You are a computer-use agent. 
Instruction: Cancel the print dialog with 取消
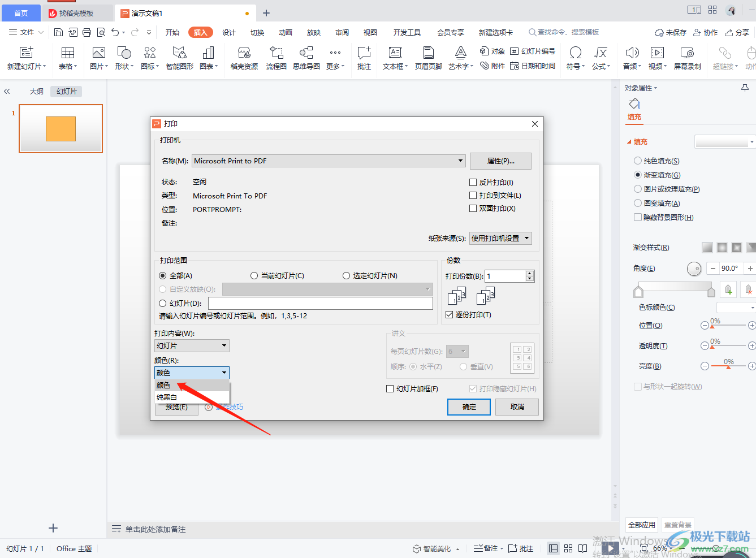tap(517, 407)
